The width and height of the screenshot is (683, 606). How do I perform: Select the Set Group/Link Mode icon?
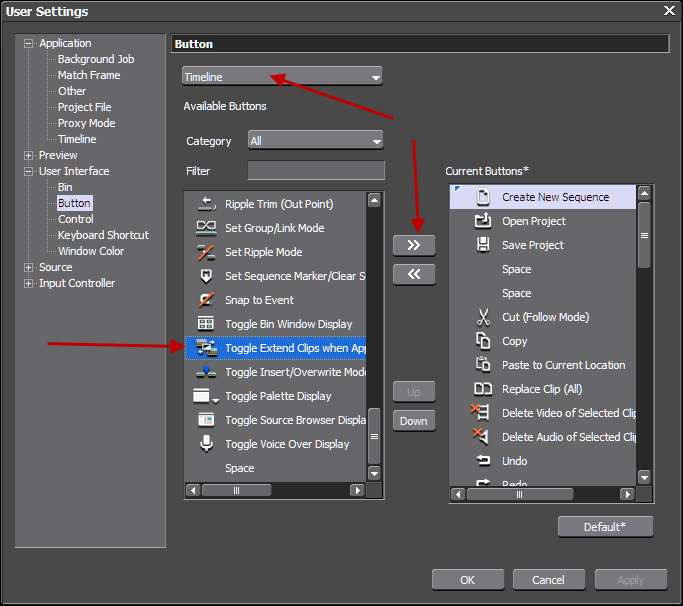pos(206,228)
